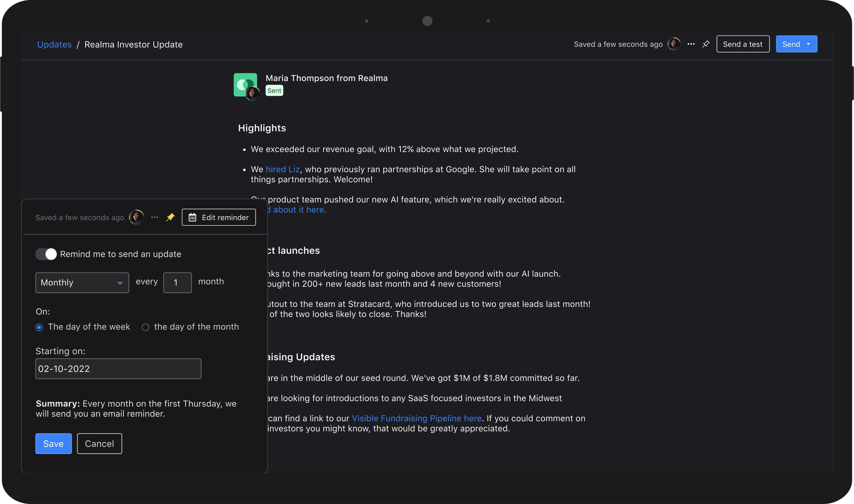854x504 pixels.
Task: Cancel the reminder changes
Action: 99,443
